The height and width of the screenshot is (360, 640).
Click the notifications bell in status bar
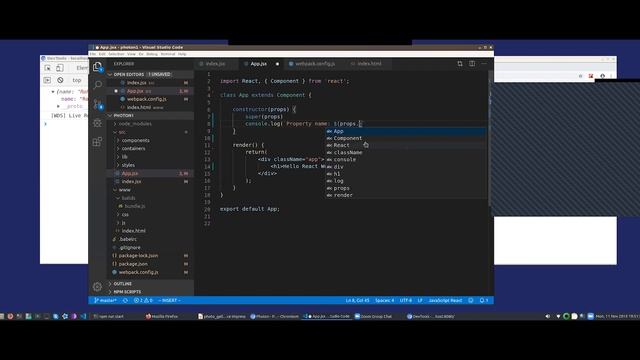(484, 300)
